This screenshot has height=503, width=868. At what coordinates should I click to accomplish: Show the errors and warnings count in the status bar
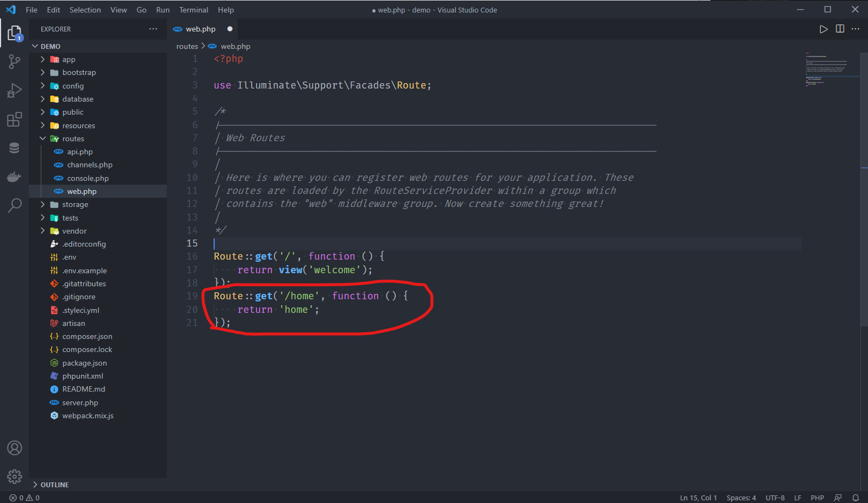click(24, 498)
